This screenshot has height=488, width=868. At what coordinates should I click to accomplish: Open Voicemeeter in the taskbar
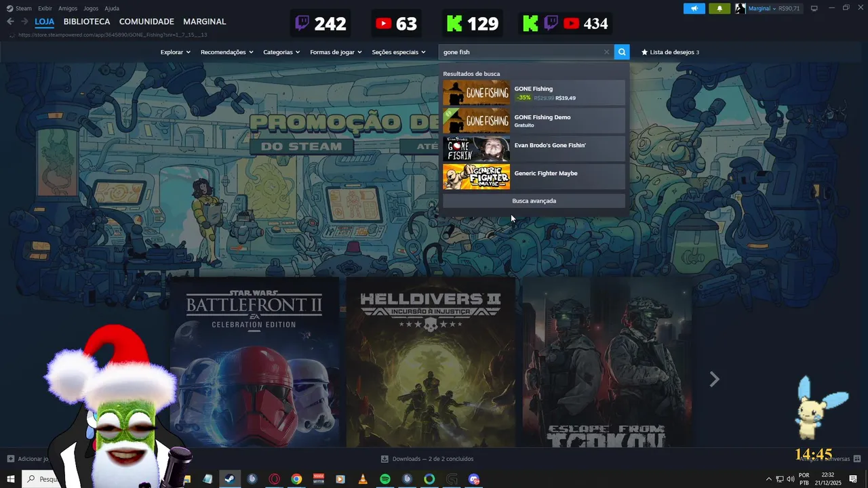click(319, 479)
